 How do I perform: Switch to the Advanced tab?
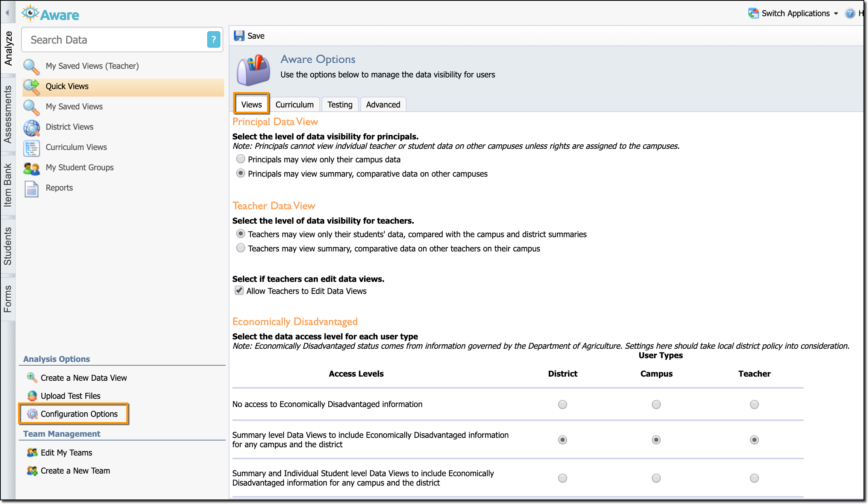(x=383, y=104)
